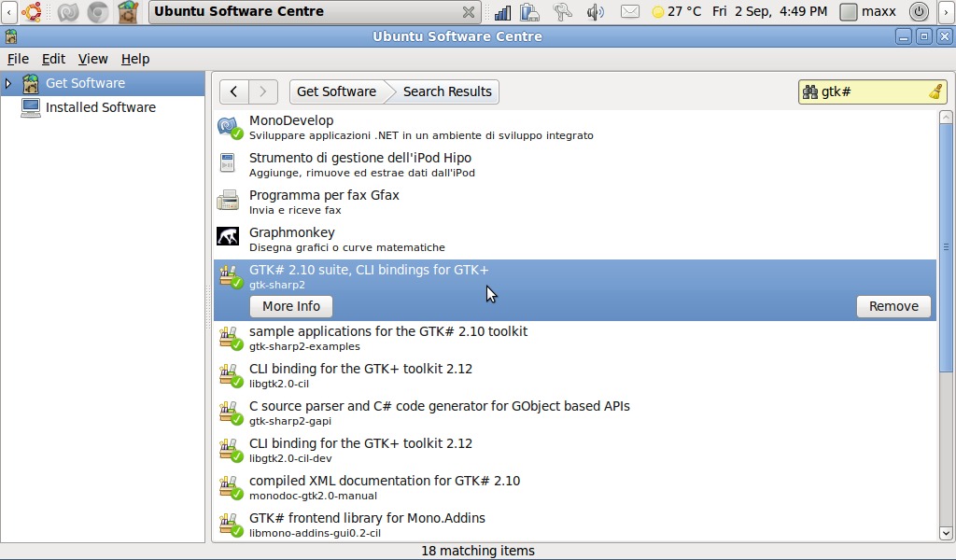The width and height of the screenshot is (956, 560).
Task: Launch the swirl-logo browser icon in panel
Action: (x=67, y=11)
